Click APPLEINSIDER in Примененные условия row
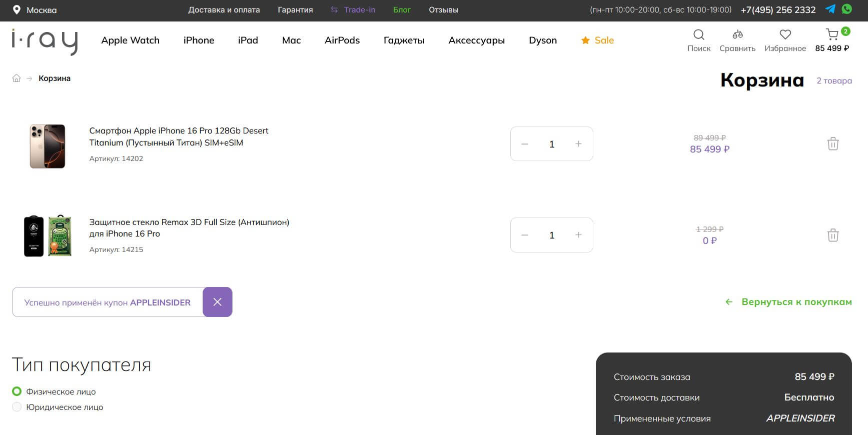The height and width of the screenshot is (435, 868). pos(800,418)
